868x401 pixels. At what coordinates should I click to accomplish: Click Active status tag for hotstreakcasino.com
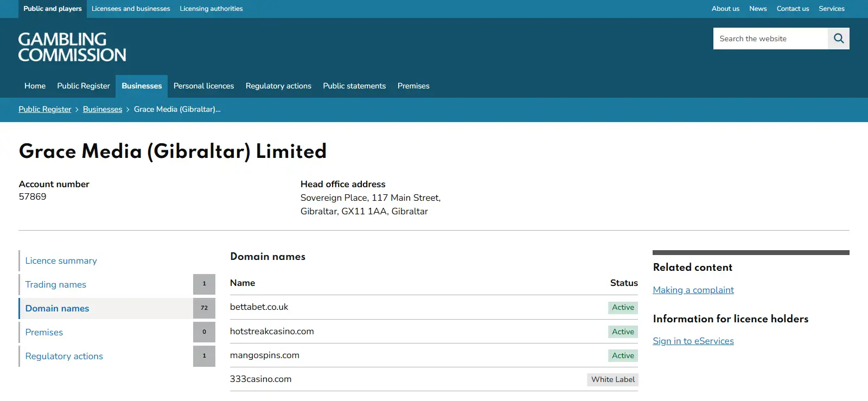[x=623, y=332]
